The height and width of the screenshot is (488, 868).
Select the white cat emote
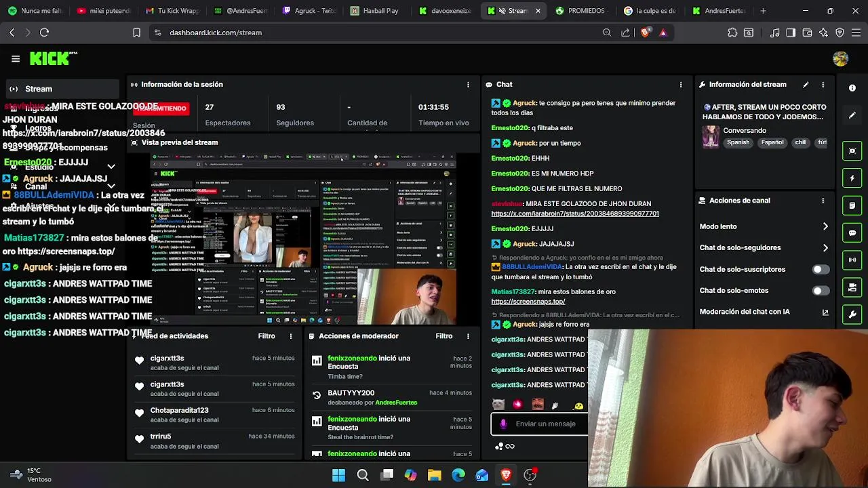498,405
